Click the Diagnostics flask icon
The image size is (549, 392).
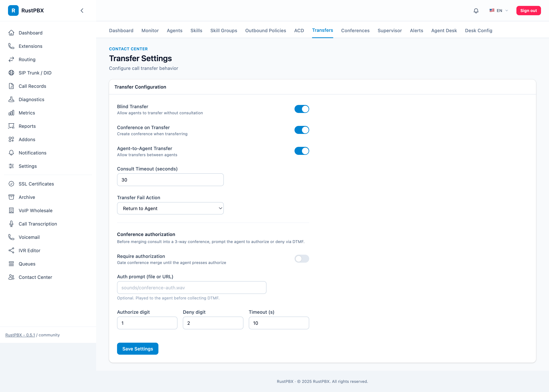tap(11, 99)
